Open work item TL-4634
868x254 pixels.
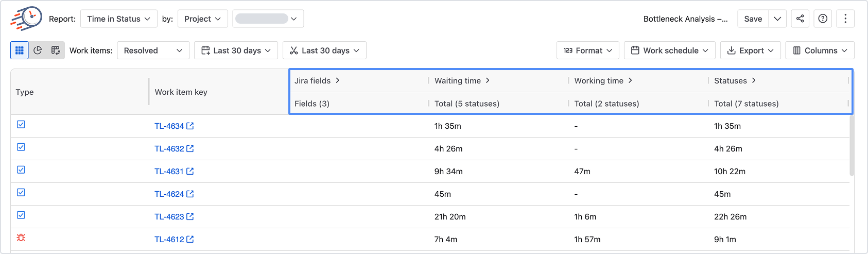(x=169, y=126)
